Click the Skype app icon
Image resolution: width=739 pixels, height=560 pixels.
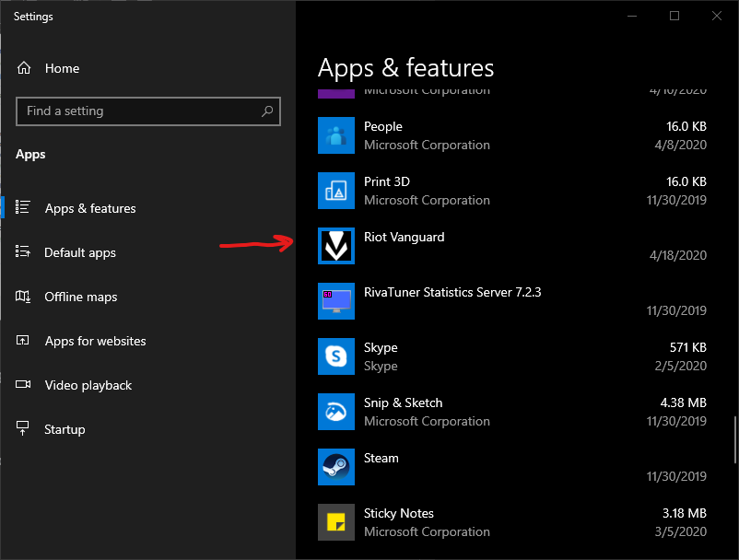click(x=336, y=356)
